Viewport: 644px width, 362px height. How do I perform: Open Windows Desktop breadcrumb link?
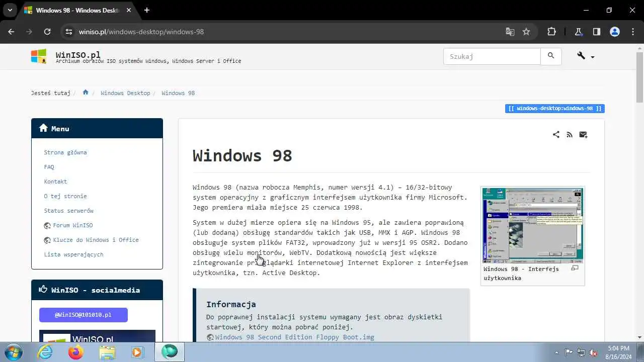coord(125,93)
